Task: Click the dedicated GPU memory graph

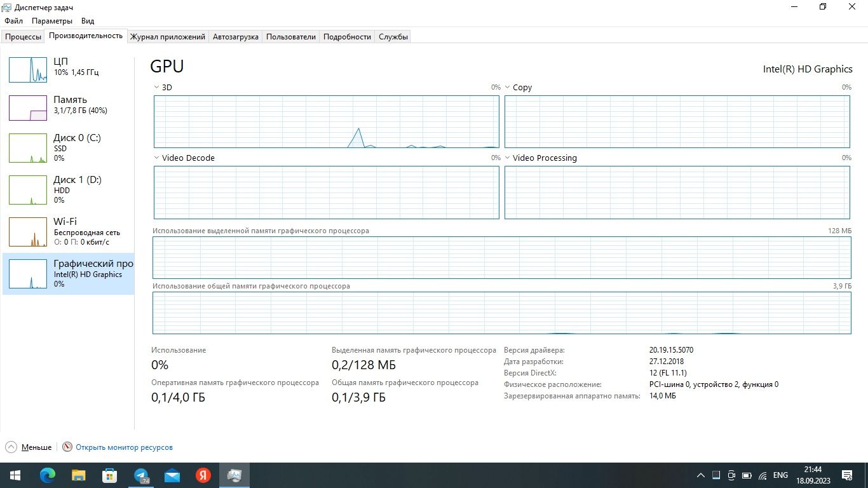Action: [502, 257]
